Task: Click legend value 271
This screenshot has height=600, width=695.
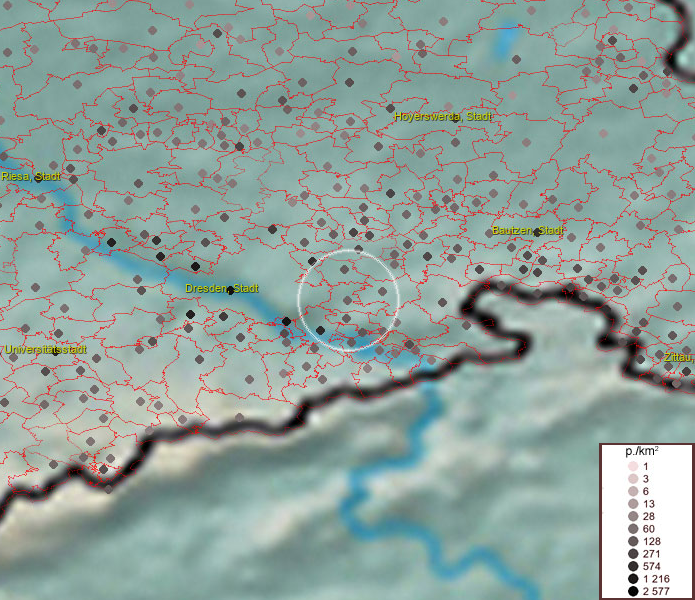Action: (x=652, y=553)
